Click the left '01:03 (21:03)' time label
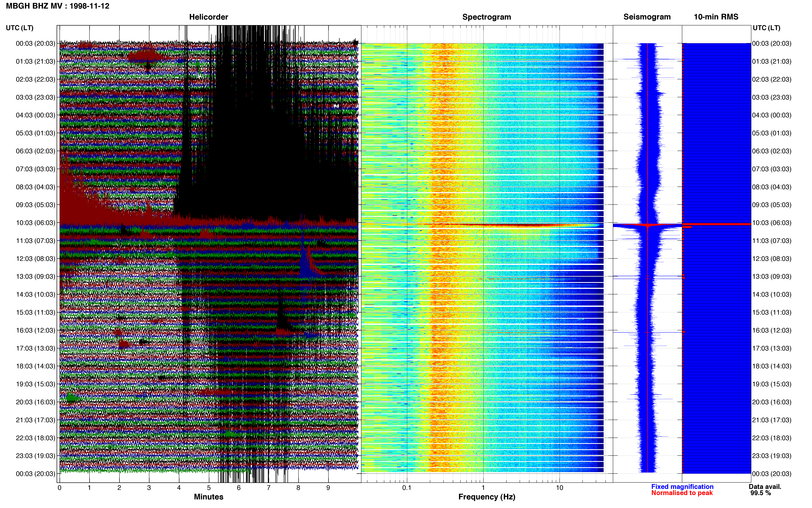 pyautogui.click(x=36, y=61)
